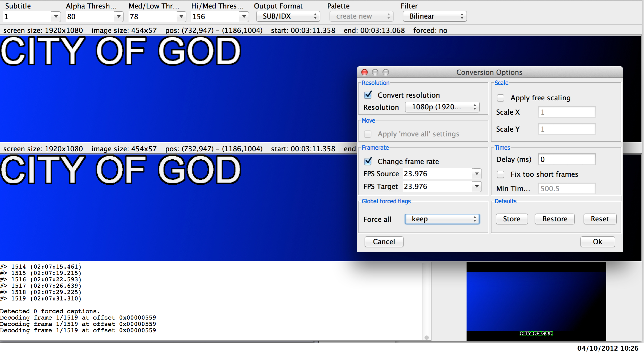Uncheck Change frame rate checkbox
The height and width of the screenshot is (353, 644).
click(x=368, y=161)
